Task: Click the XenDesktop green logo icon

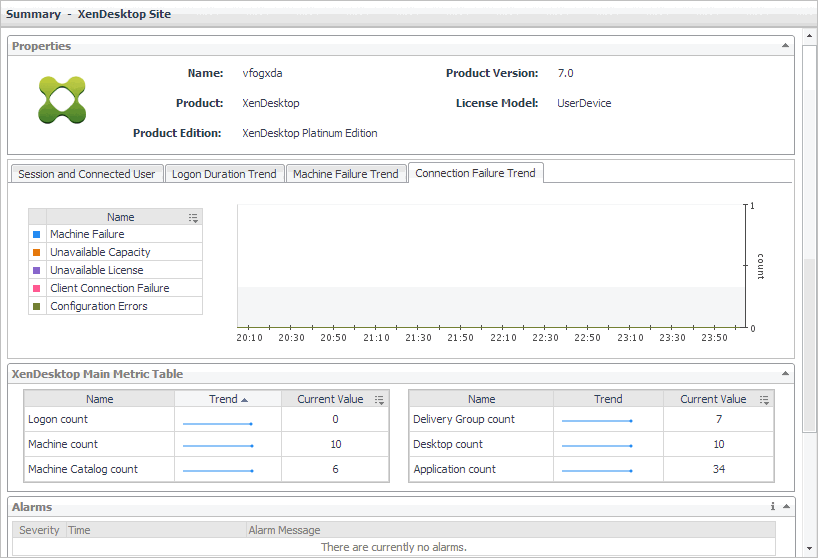Action: (x=62, y=100)
